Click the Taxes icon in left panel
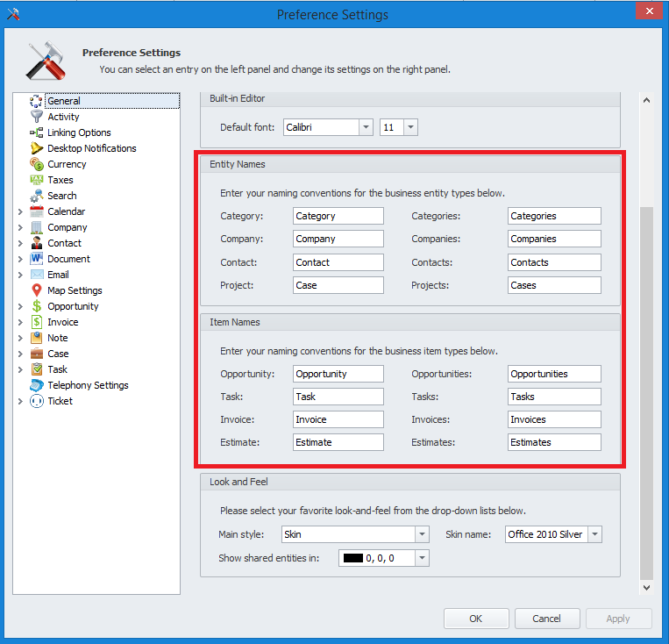Screen dimensions: 669x644 (x=37, y=180)
